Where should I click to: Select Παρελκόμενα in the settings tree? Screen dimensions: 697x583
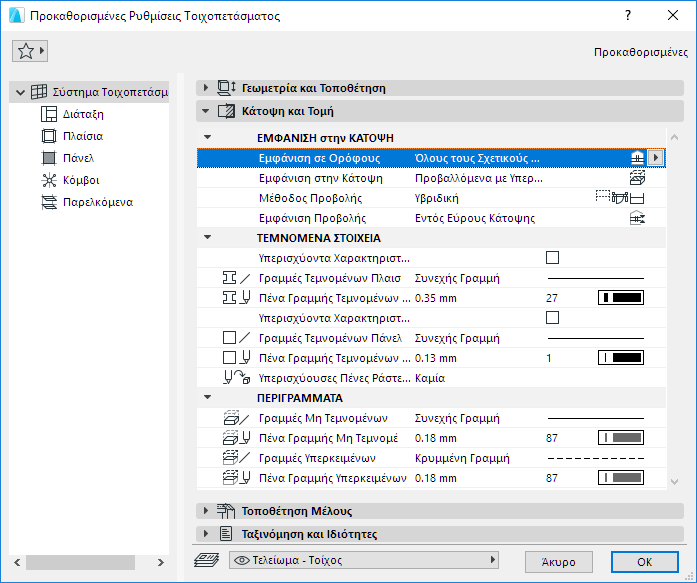click(98, 202)
